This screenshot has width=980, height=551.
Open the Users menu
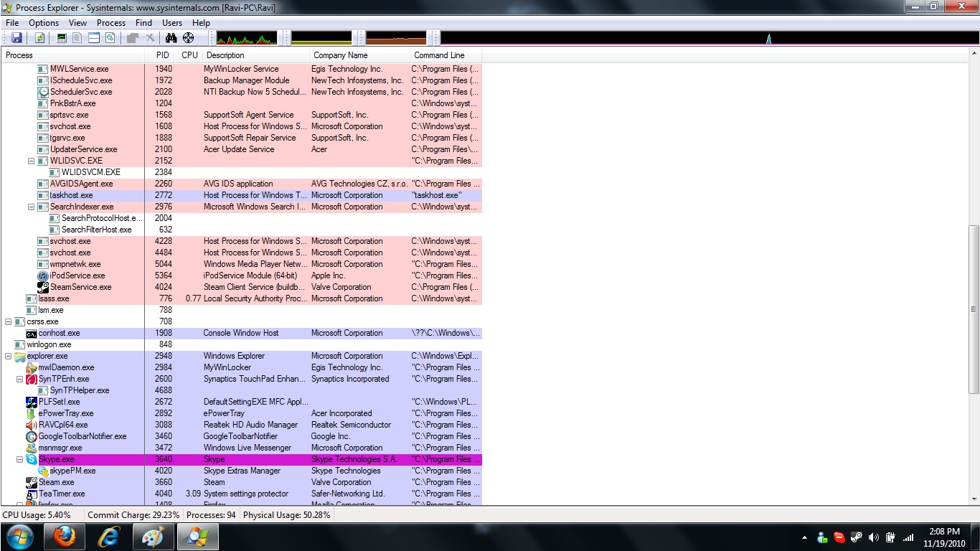point(172,23)
